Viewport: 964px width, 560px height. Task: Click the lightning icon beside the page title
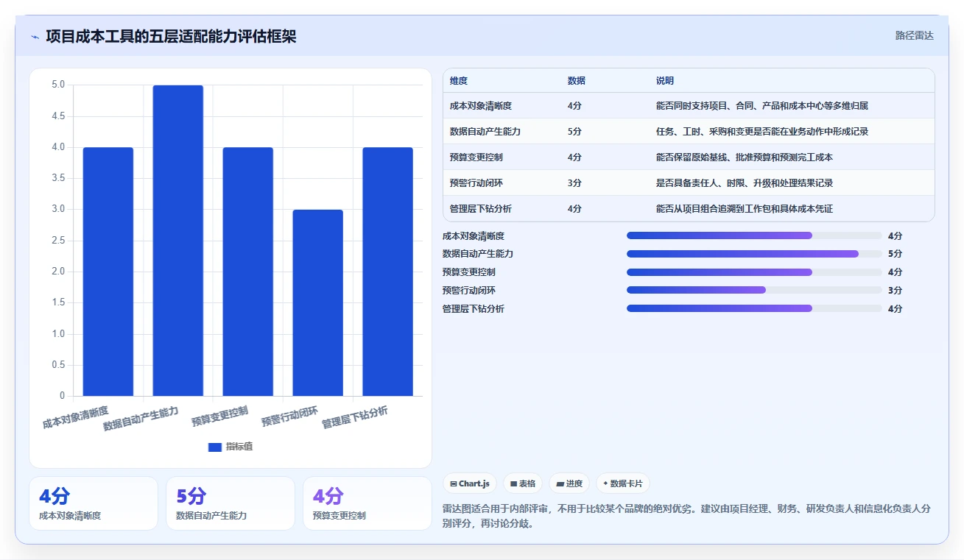35,37
